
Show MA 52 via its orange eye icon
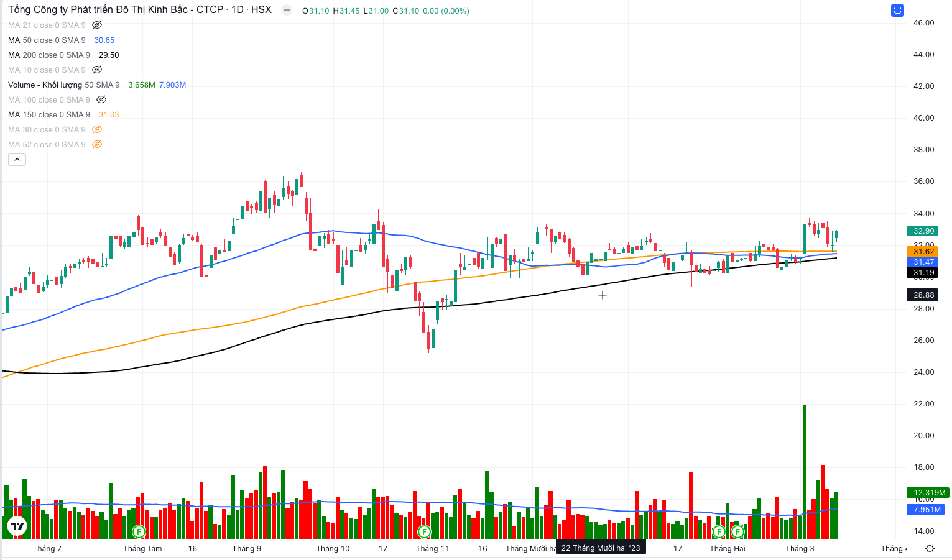(97, 145)
